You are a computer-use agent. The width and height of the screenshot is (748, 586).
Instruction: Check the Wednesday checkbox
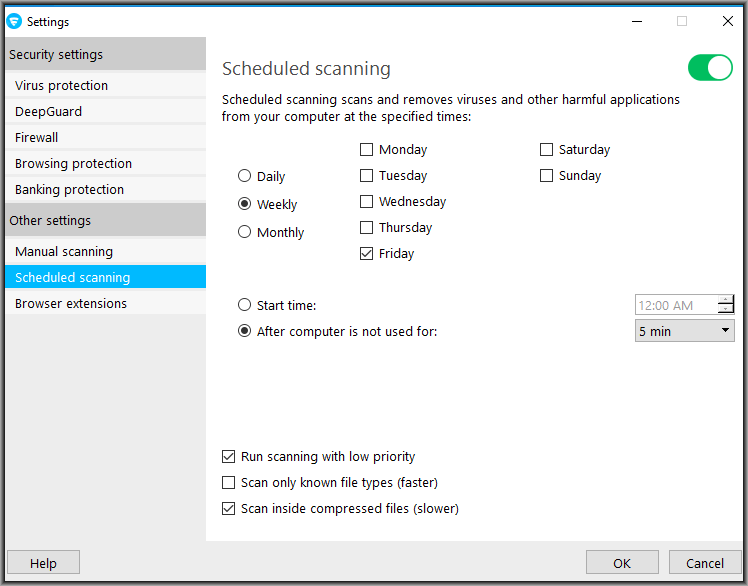point(366,202)
